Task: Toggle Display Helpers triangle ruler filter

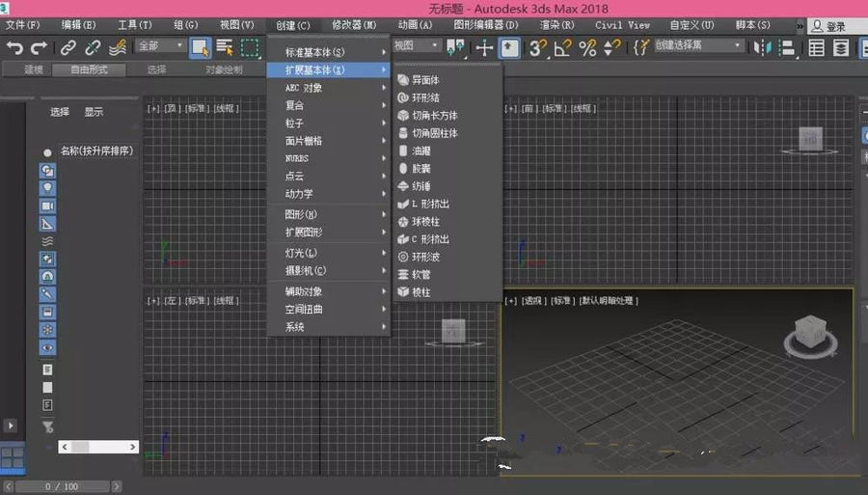Action: [47, 224]
